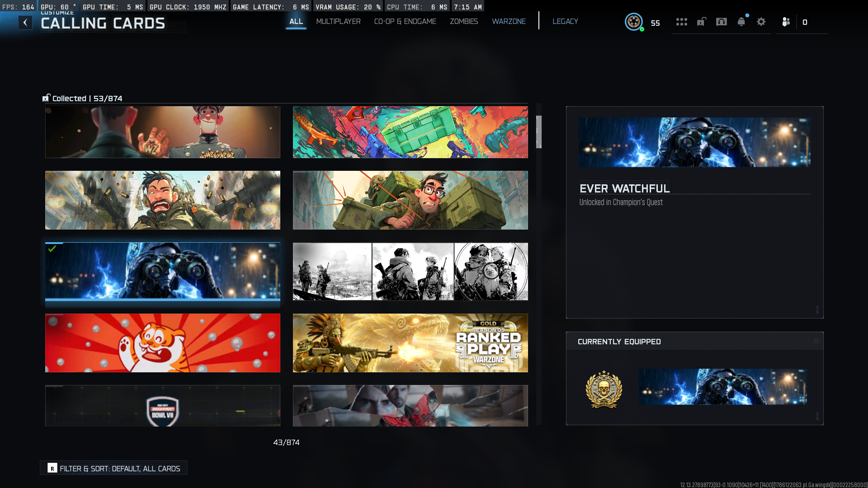Image resolution: width=868 pixels, height=488 pixels.
Task: Click the player level 55 number
Action: tap(656, 23)
